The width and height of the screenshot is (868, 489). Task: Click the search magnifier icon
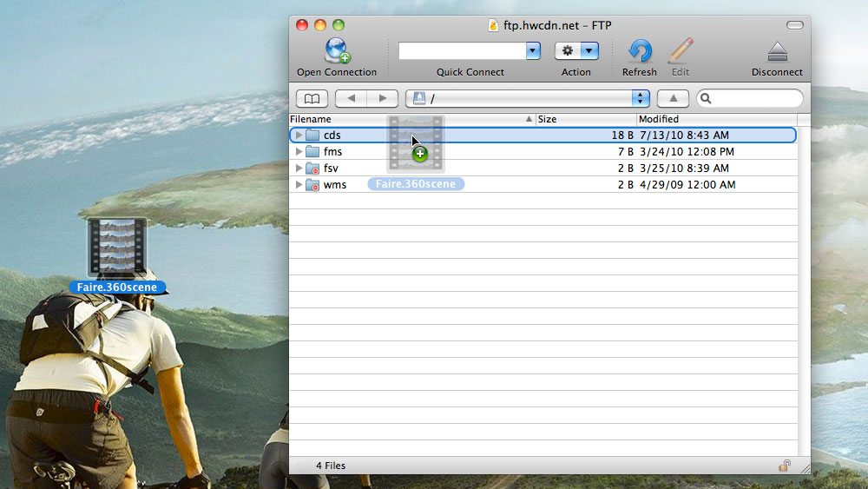tap(706, 98)
